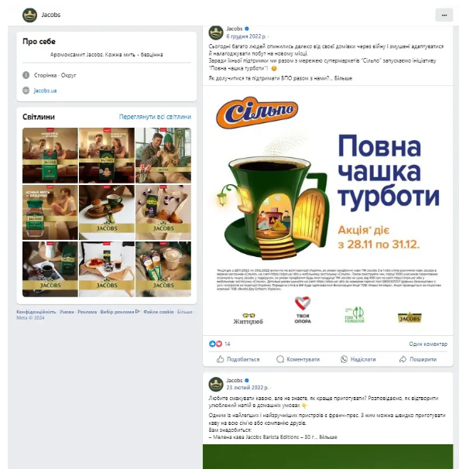Viewport: 466px width, 476px height.
Task: Expand the footer Більше links
Action: (184, 312)
